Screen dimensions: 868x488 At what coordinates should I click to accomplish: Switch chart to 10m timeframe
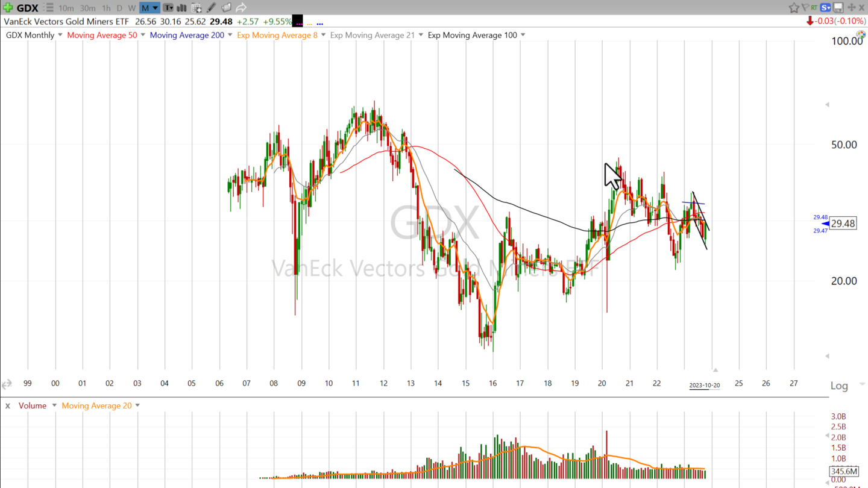[x=66, y=8]
